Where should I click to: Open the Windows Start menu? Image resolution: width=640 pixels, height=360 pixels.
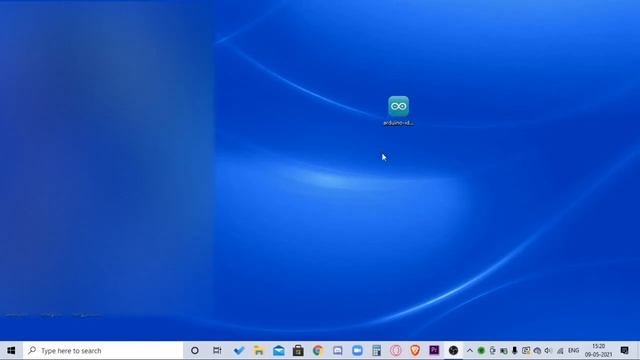click(11, 350)
